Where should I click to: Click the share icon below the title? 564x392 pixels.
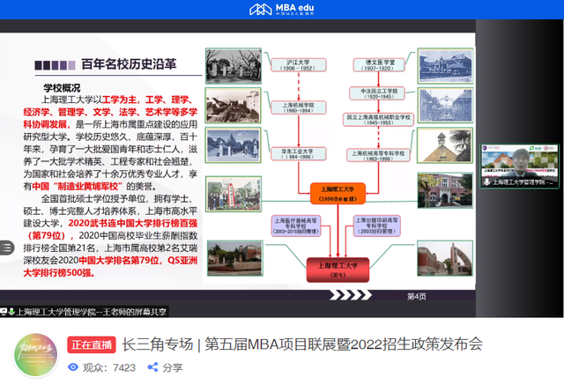(x=152, y=367)
